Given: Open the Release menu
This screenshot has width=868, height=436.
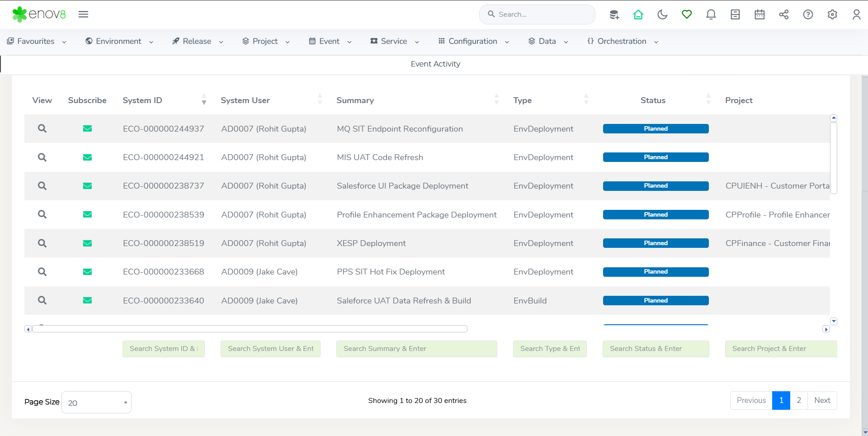Looking at the screenshot, I should 198,41.
